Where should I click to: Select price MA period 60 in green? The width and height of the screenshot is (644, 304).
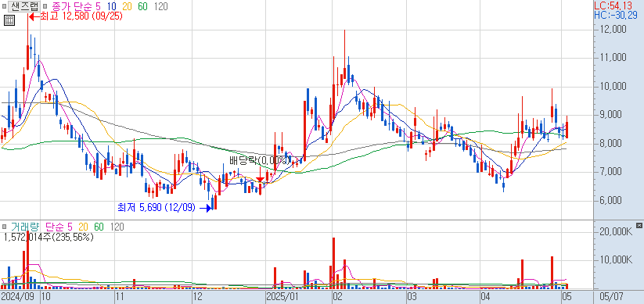143,6
